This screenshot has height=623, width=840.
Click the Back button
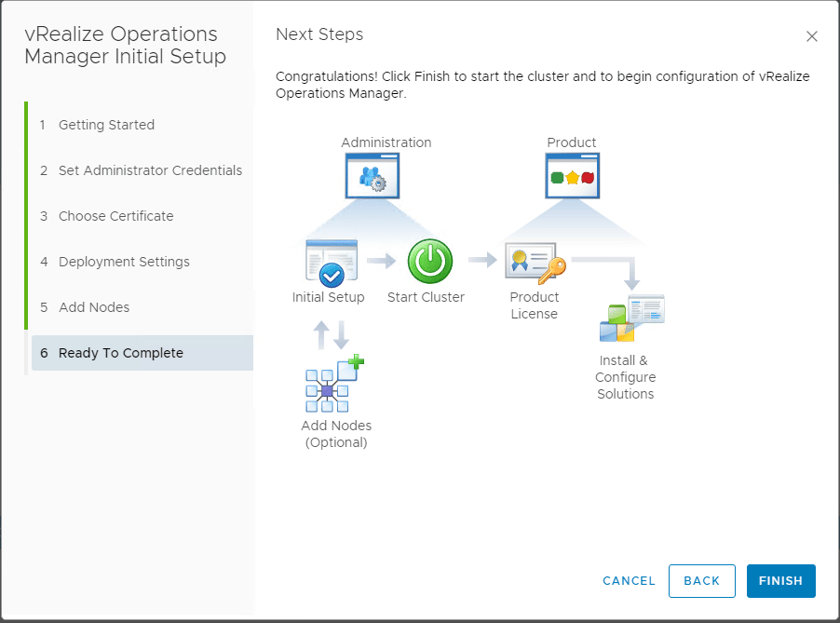pos(701,581)
